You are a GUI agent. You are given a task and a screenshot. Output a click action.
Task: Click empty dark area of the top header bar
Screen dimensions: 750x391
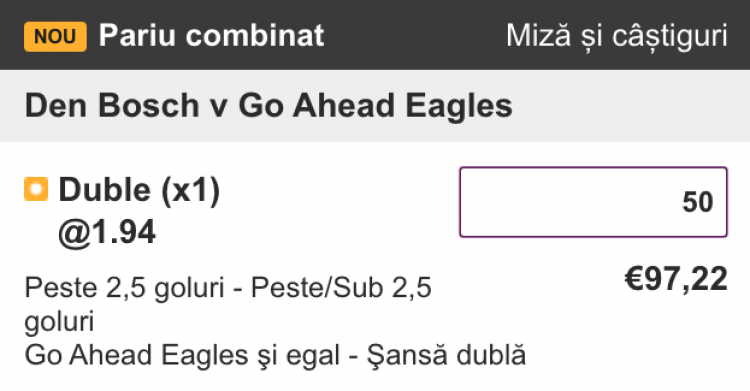pyautogui.click(x=415, y=36)
